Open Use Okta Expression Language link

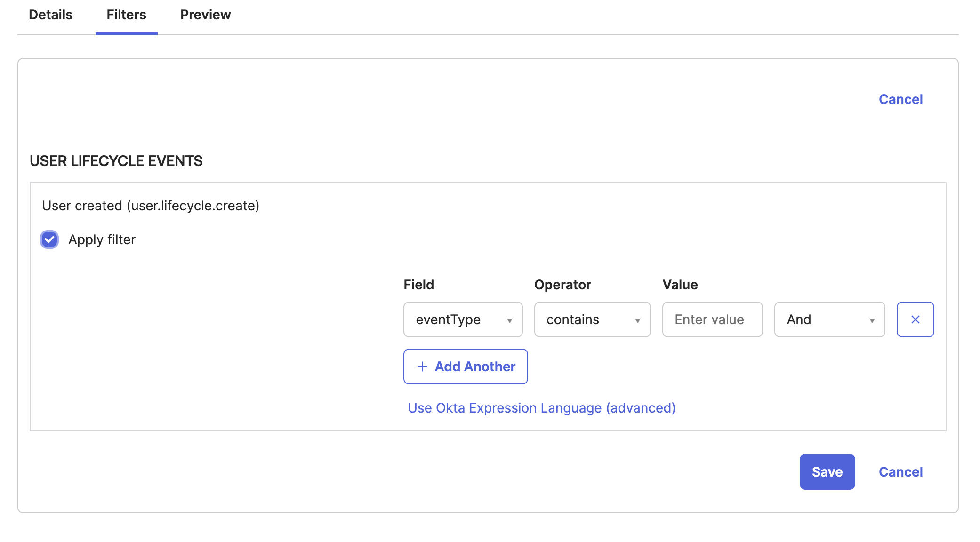(x=541, y=408)
